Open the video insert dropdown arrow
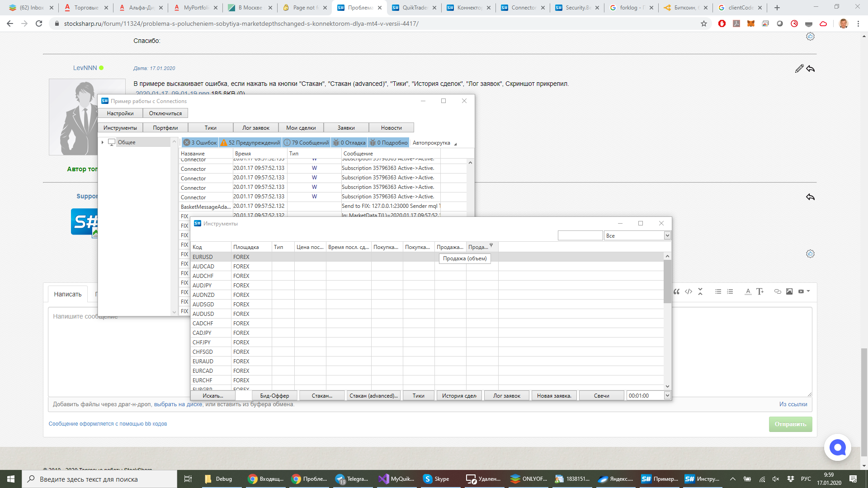The image size is (868, 488). pyautogui.click(x=808, y=291)
